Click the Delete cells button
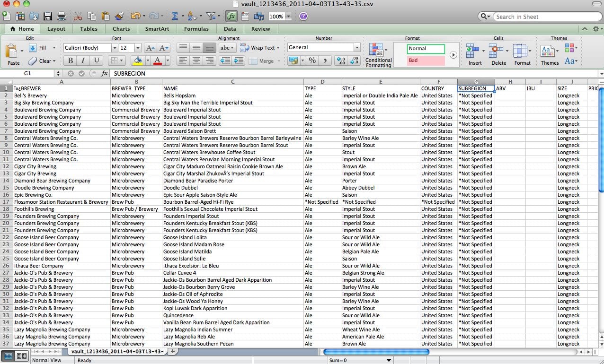The height and width of the screenshot is (364, 604). pyautogui.click(x=498, y=55)
